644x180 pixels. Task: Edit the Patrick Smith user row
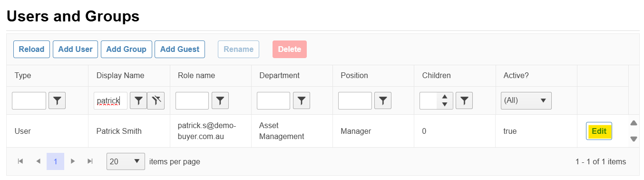(599, 131)
